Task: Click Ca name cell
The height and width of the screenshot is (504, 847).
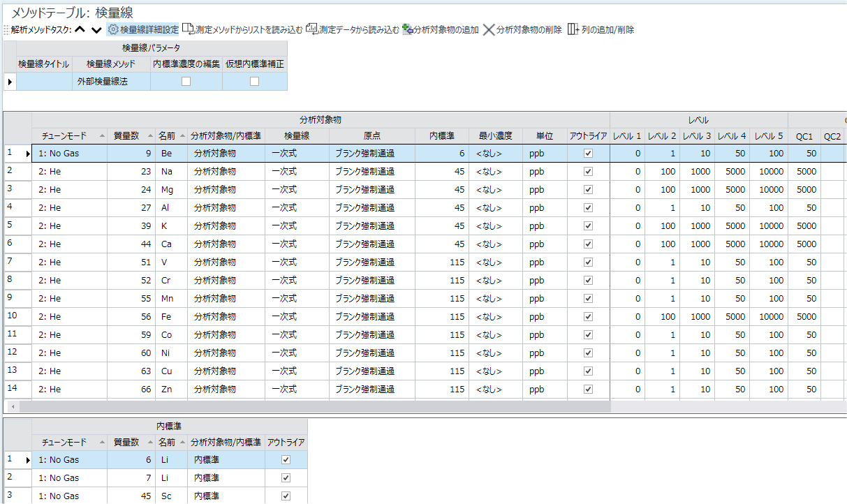Action: coord(171,244)
